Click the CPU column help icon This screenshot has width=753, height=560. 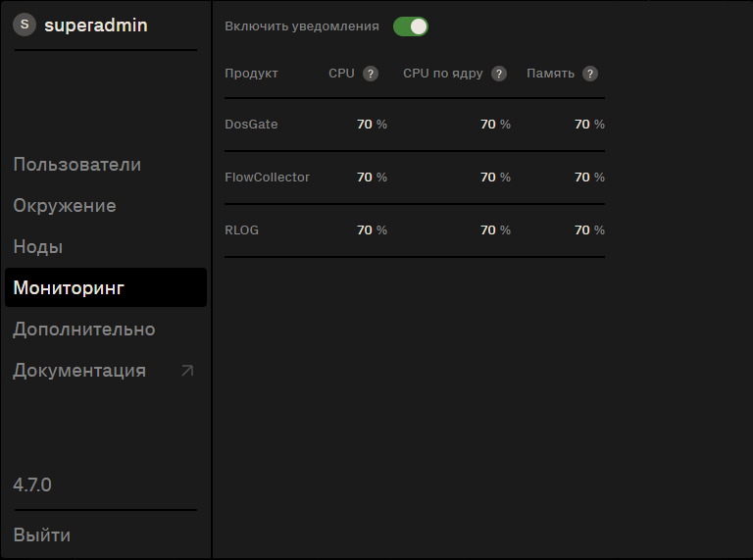(371, 74)
